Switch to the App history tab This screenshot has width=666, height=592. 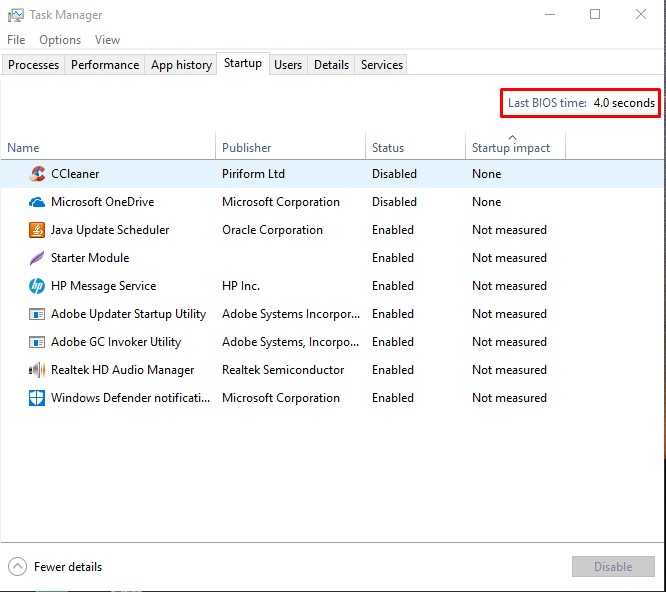coord(181,65)
